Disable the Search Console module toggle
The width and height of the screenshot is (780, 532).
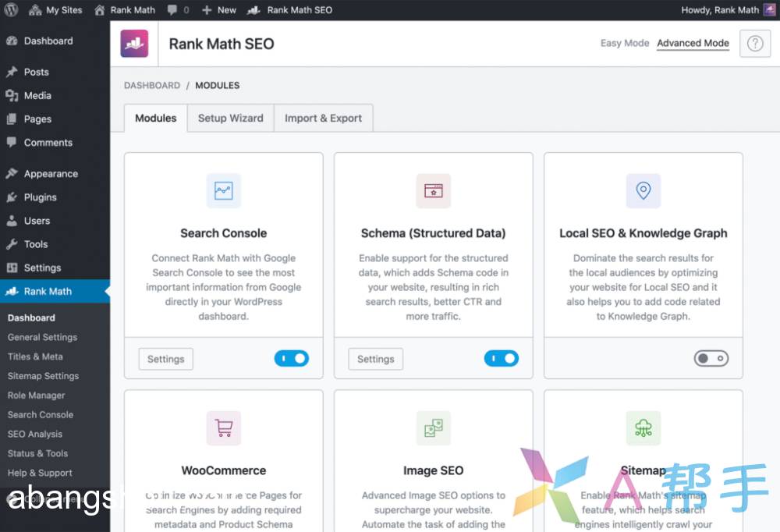click(291, 359)
